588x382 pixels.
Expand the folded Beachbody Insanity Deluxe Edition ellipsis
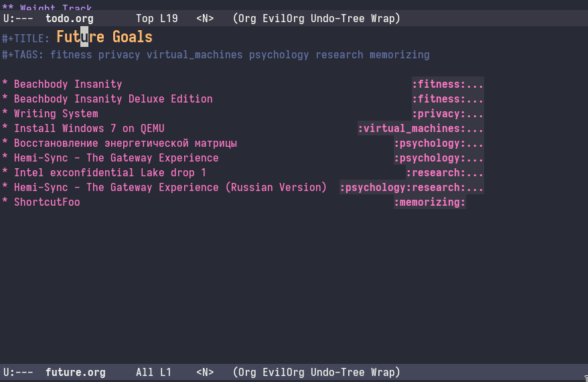(475, 99)
